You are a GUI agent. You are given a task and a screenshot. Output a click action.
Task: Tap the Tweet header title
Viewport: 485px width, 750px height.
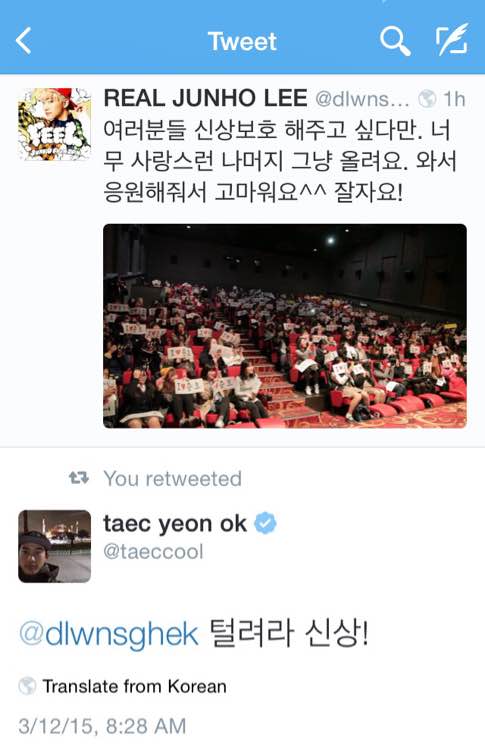point(242,41)
